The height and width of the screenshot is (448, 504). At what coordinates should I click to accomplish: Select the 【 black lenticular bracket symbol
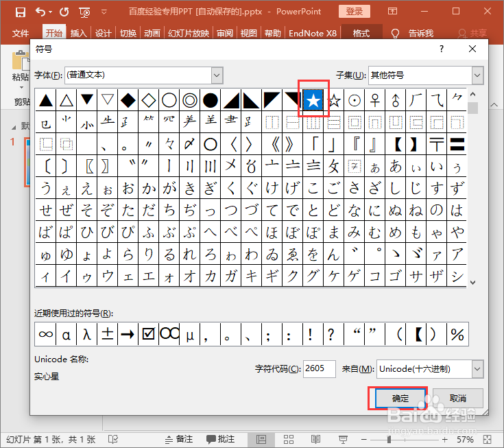point(396,144)
